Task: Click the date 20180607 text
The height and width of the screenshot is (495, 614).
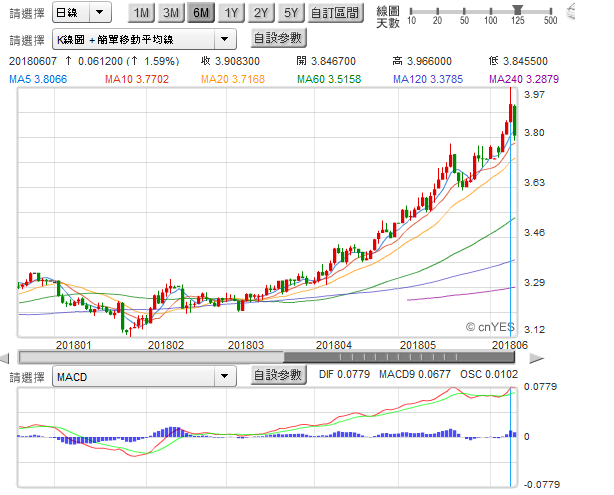Action: point(33,61)
